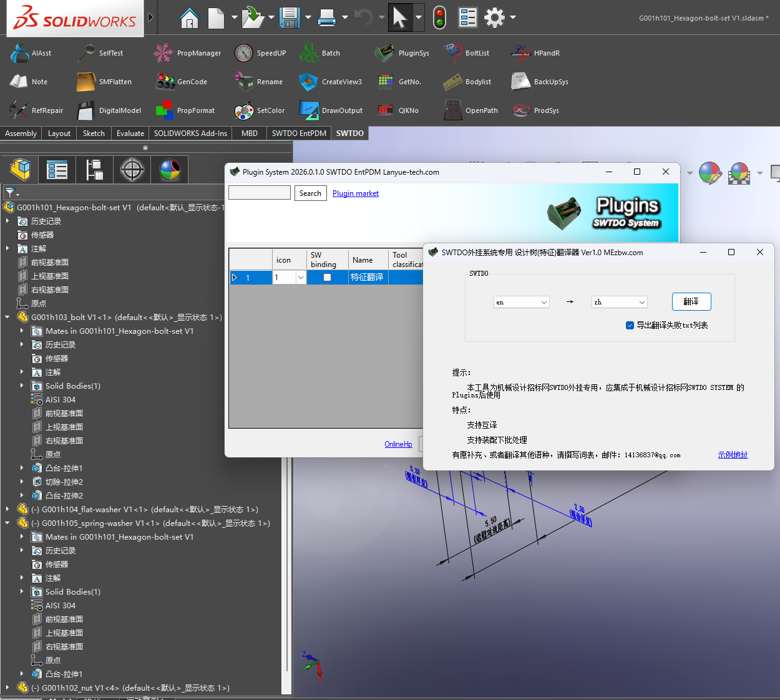The image size is (780, 700).
Task: Click the plugin search input field
Action: pos(259,193)
